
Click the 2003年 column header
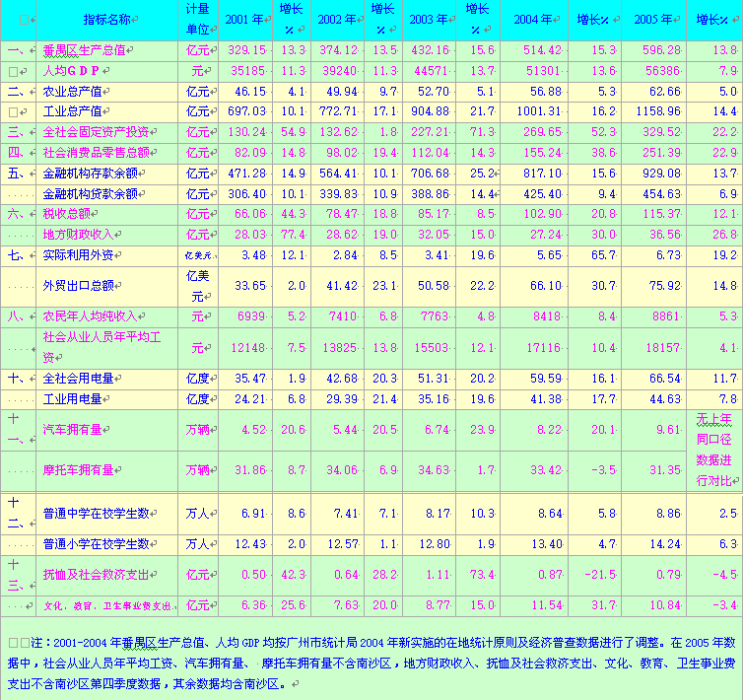431,20
